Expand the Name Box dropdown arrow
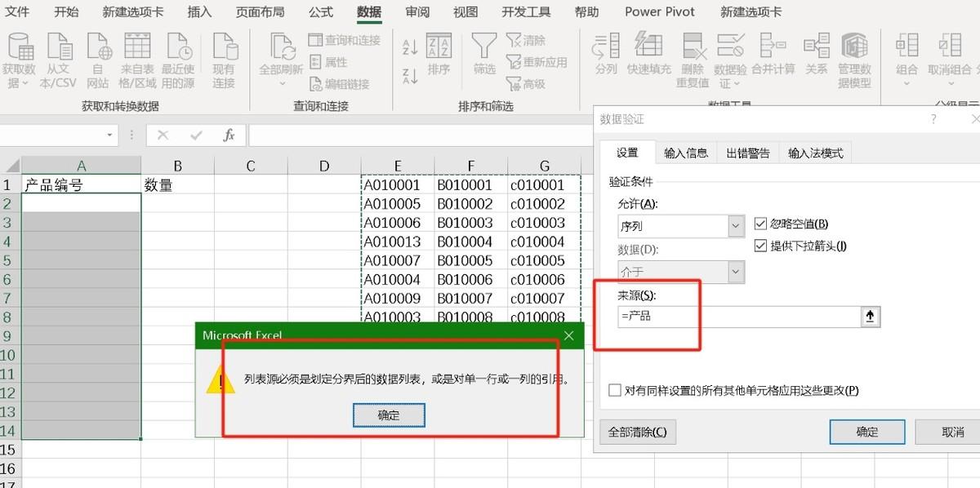 (110, 135)
